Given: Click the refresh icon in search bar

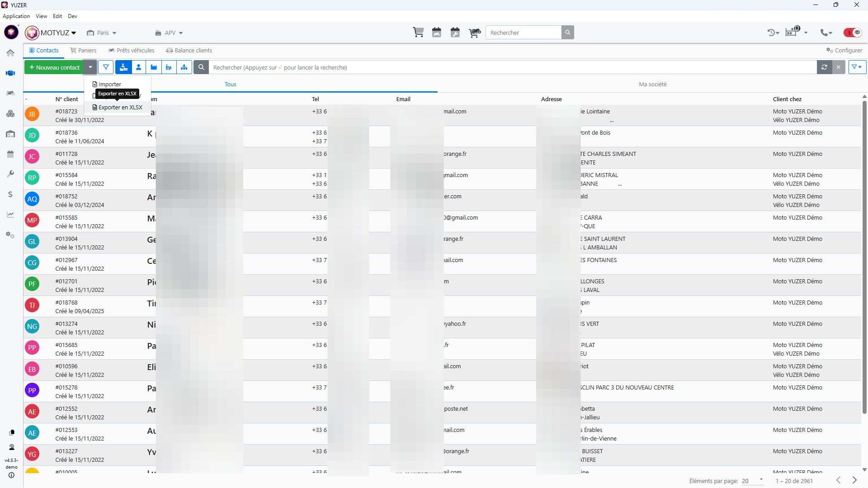Looking at the screenshot, I should pyautogui.click(x=824, y=67).
